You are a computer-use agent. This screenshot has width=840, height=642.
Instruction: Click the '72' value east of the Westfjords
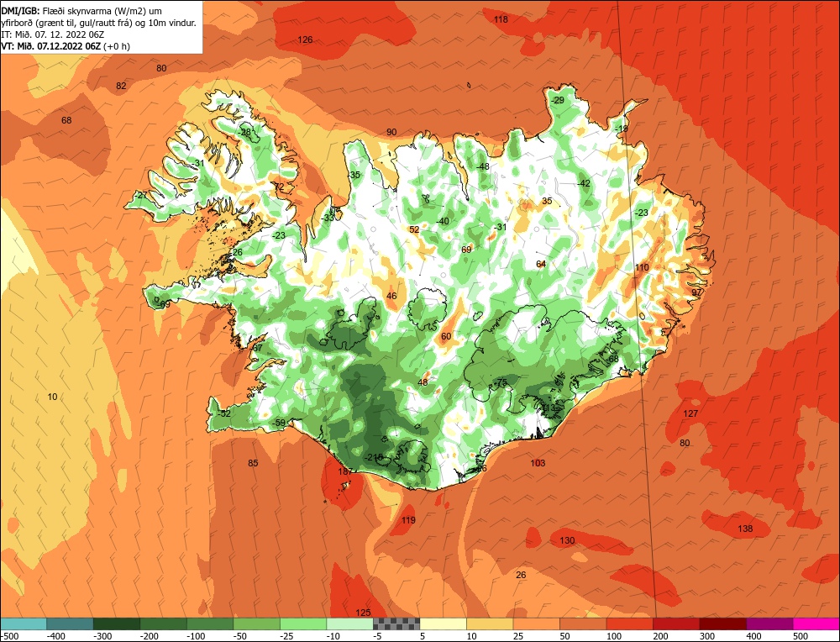pos(279,187)
